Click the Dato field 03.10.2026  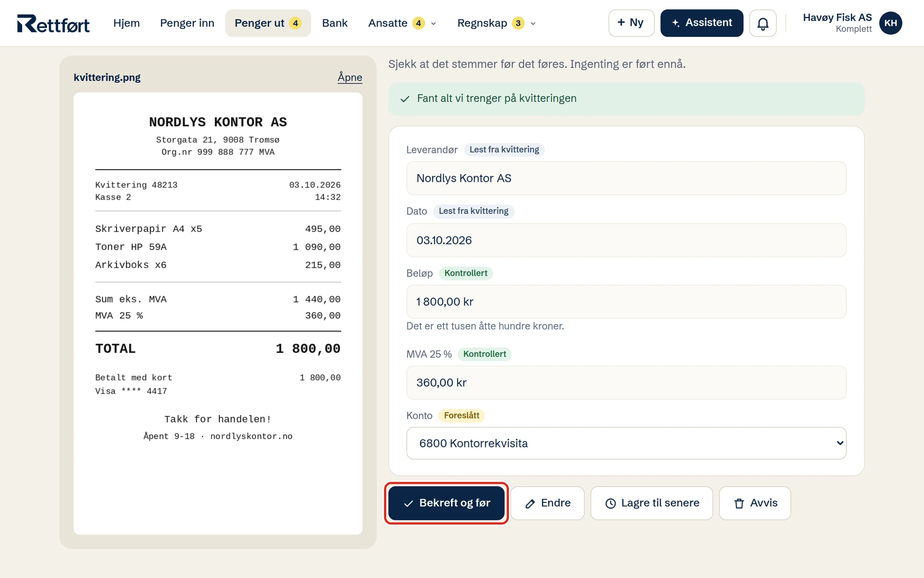[x=626, y=240]
